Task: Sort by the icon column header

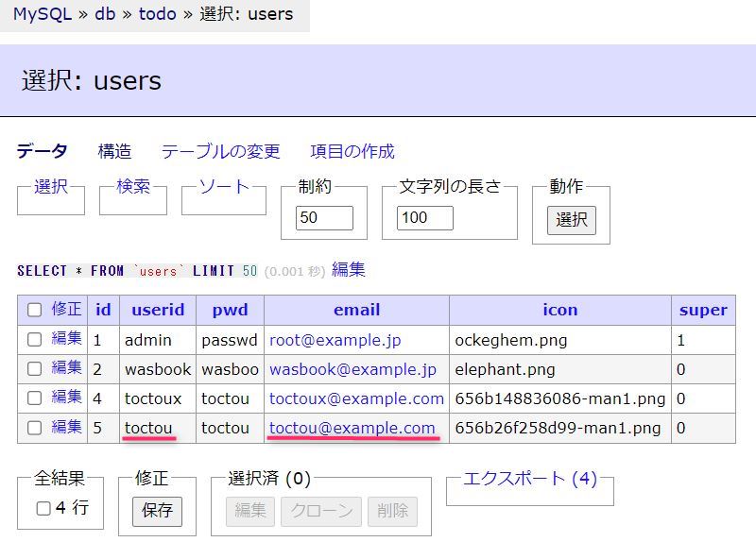Action: [560, 310]
